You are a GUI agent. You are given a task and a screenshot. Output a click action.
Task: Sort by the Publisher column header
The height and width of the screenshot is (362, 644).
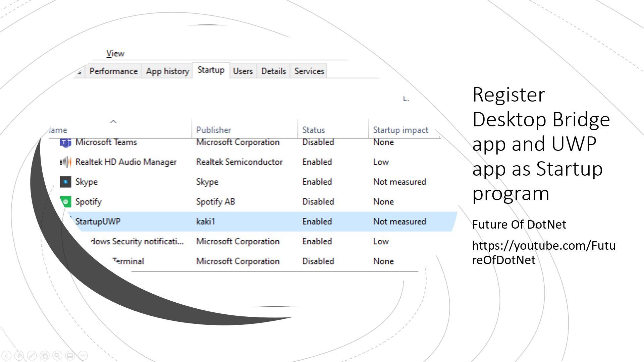tap(214, 130)
